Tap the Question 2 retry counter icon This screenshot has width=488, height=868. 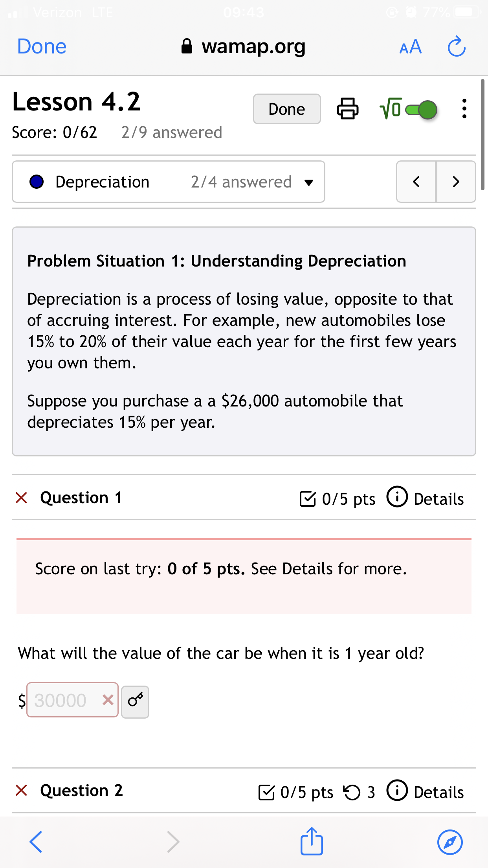click(352, 792)
